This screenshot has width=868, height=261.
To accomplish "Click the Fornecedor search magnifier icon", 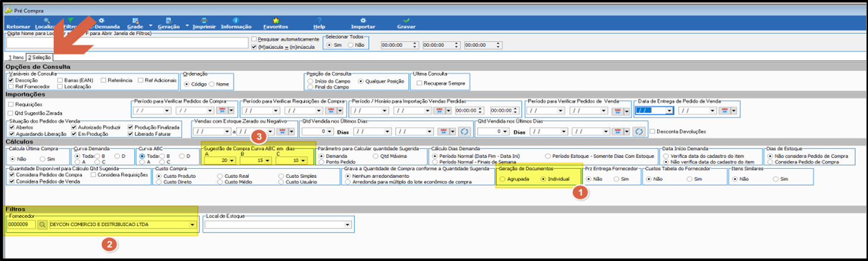I will pos(43,225).
